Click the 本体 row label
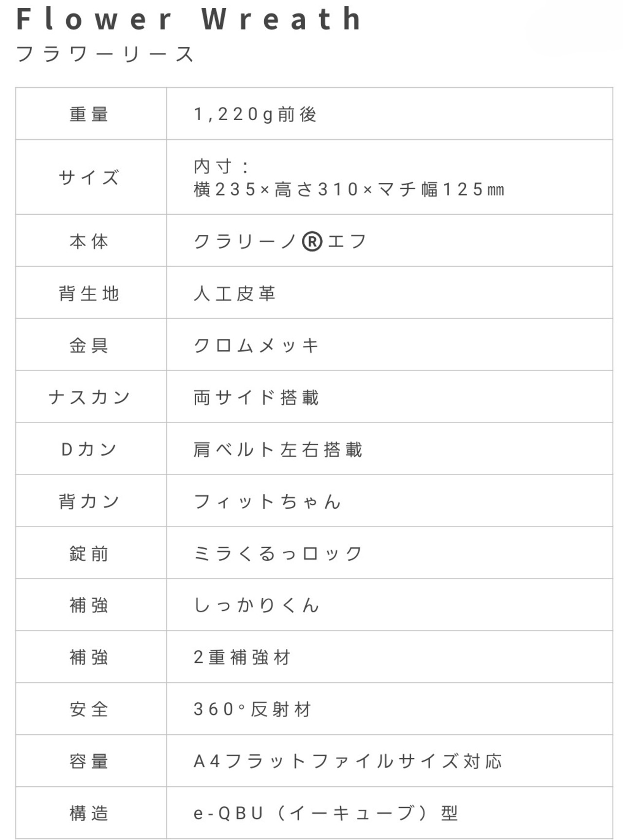623x840 pixels. (x=89, y=241)
